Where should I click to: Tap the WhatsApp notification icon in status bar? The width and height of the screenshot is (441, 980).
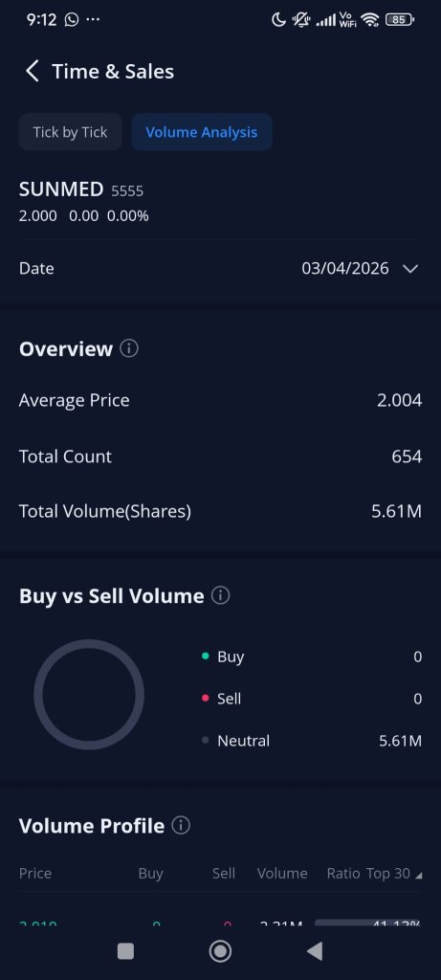click(x=72, y=19)
